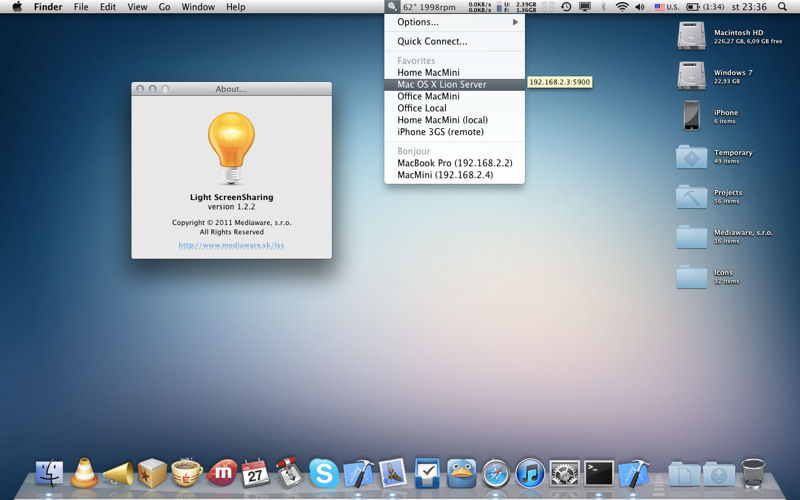Viewport: 800px width, 500px height.
Task: Open Xcode hammer icon left of Mail
Action: [x=358, y=473]
